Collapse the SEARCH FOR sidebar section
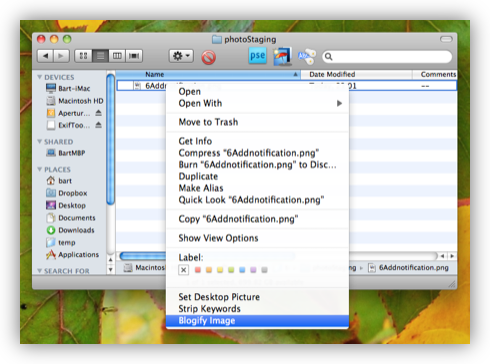 tap(40, 271)
